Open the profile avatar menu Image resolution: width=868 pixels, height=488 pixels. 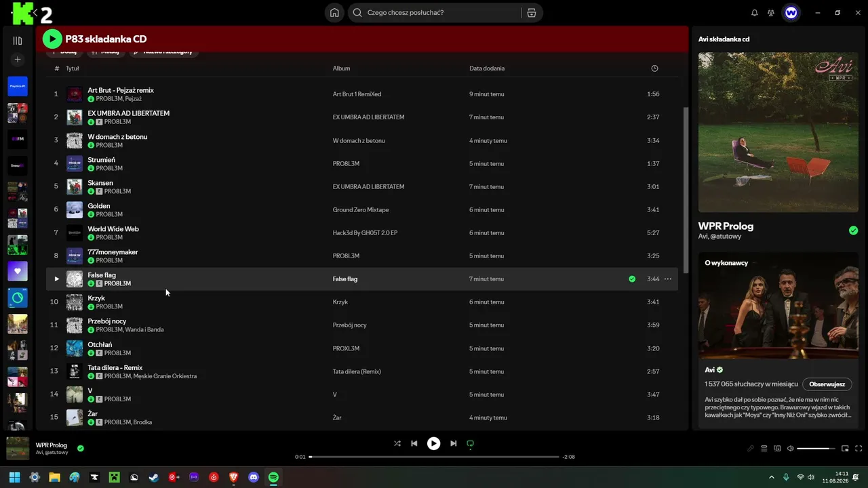(791, 13)
